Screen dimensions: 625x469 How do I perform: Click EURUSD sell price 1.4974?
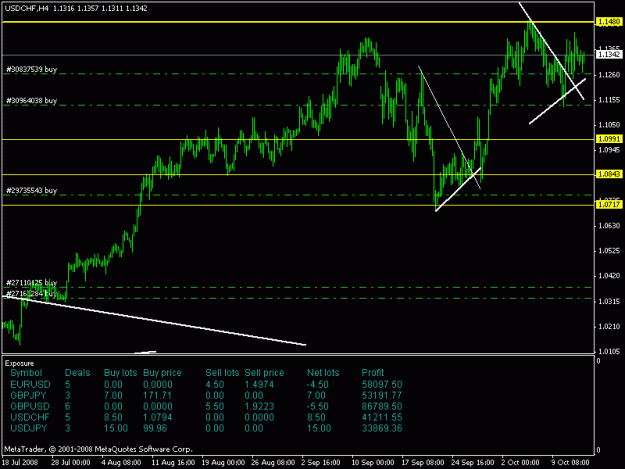click(x=259, y=385)
